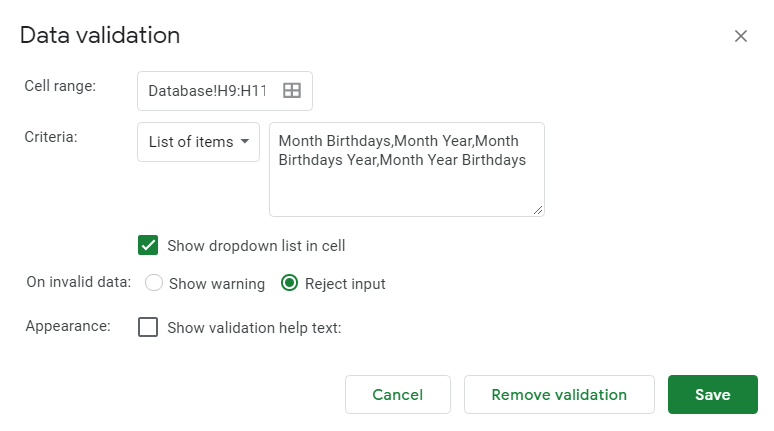Viewport: 774px width, 431px height.
Task: Open the criteria type 'List of items' box
Action: tap(198, 142)
